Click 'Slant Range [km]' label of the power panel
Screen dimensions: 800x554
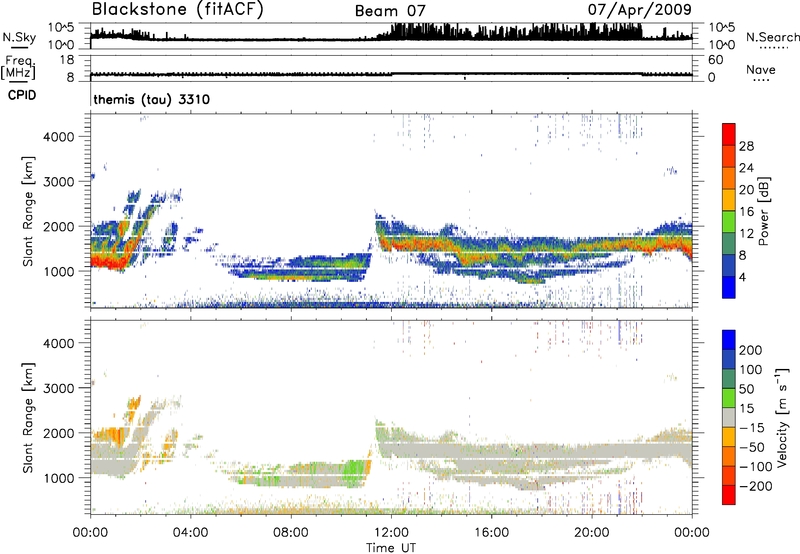click(28, 211)
